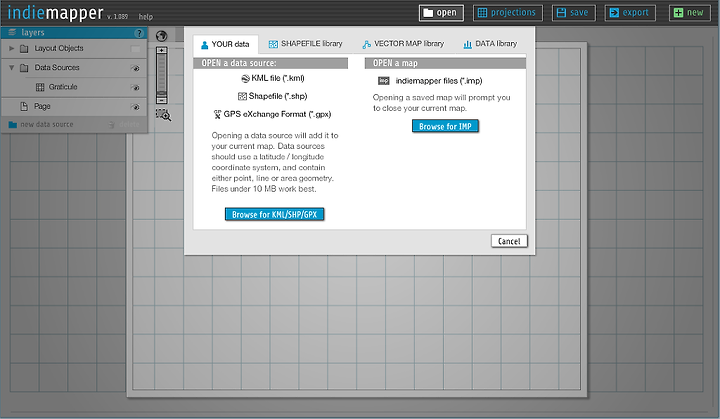Click new data source button

[x=41, y=125]
